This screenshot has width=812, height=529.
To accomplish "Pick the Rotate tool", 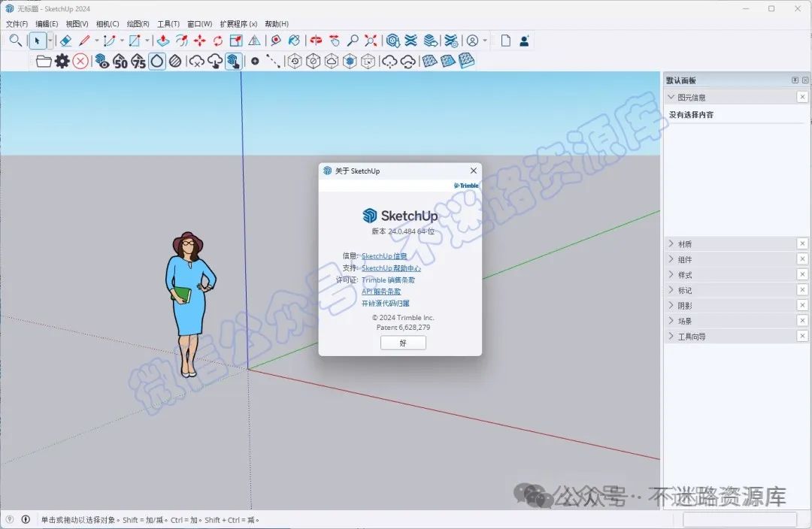I will [x=218, y=41].
